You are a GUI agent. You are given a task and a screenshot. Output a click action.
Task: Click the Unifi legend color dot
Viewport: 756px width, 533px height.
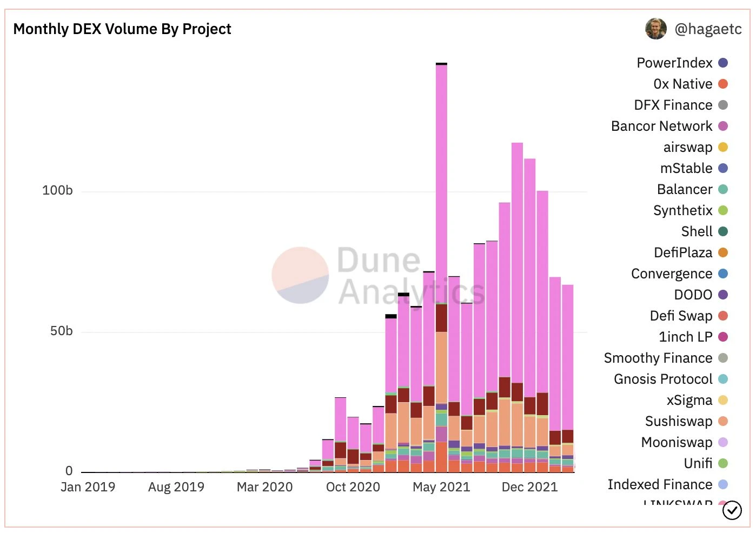(723, 464)
